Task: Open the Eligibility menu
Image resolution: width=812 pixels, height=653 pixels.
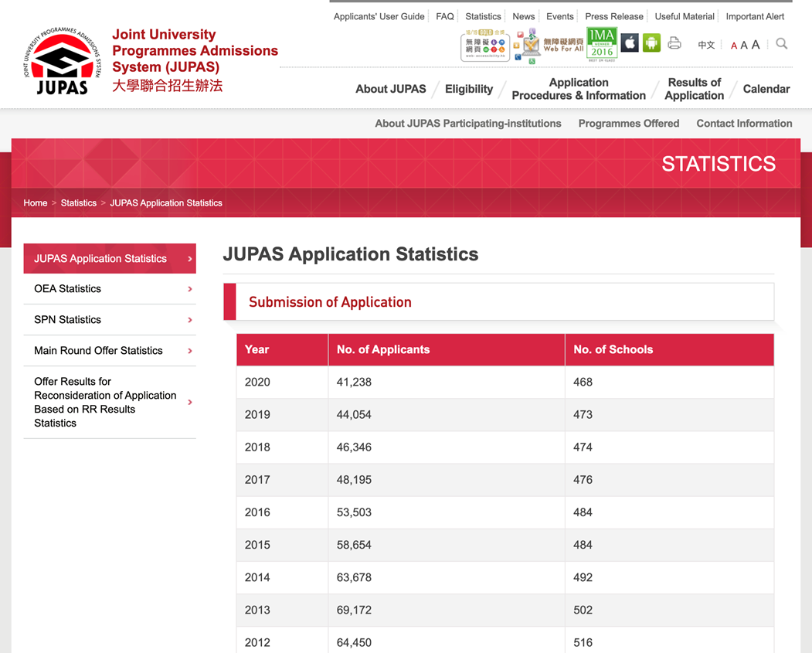Action: [x=469, y=89]
